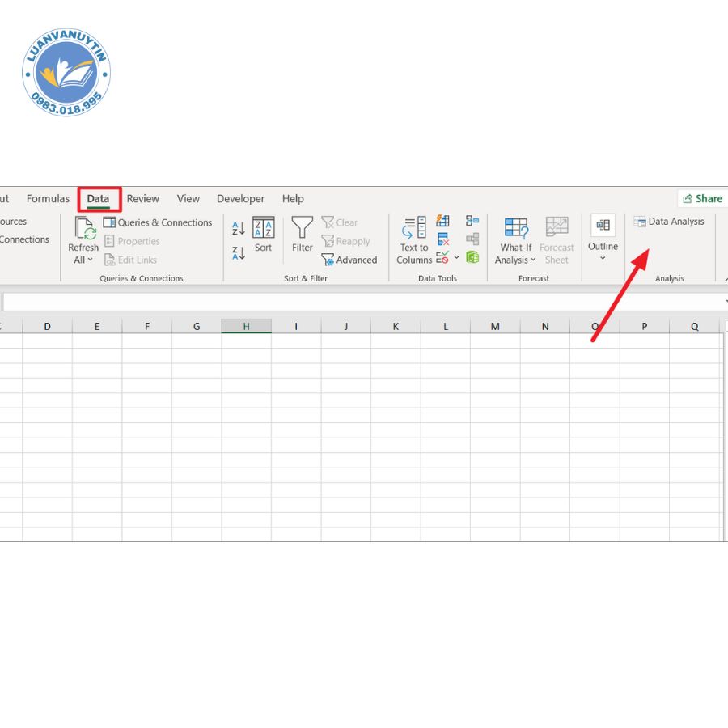Click the Remove Duplicates icon
The image size is (728, 728).
pyautogui.click(x=442, y=239)
